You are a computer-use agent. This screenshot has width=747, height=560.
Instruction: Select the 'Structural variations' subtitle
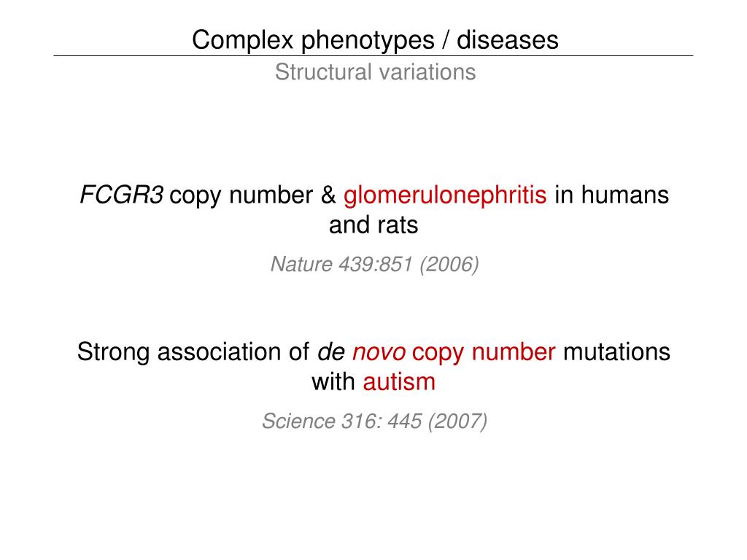[375, 72]
